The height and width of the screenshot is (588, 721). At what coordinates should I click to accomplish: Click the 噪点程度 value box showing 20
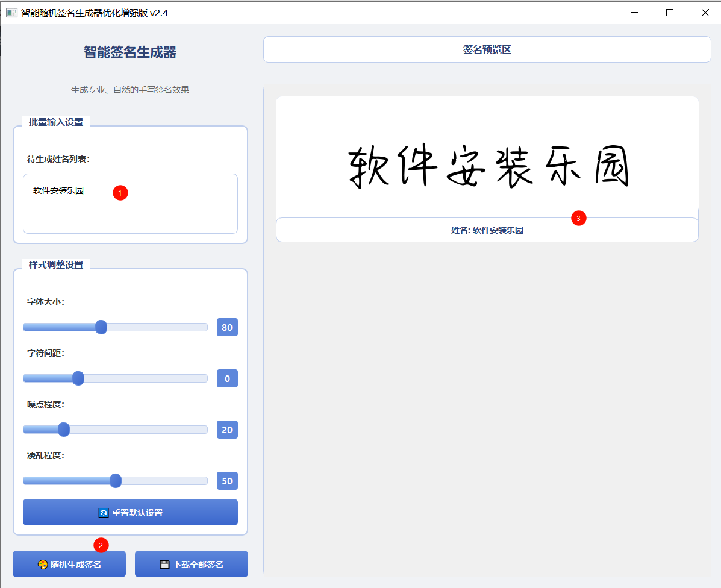coord(227,430)
